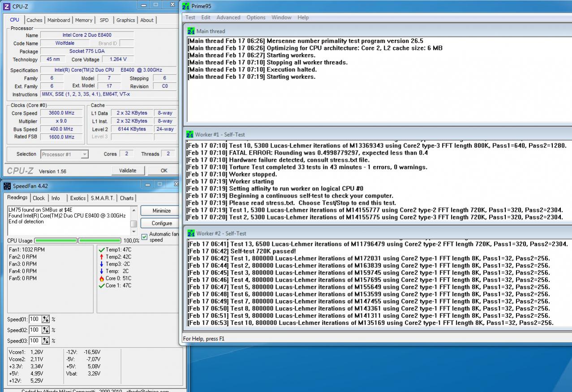Open the SPD tab in CPU-Z

pos(104,20)
